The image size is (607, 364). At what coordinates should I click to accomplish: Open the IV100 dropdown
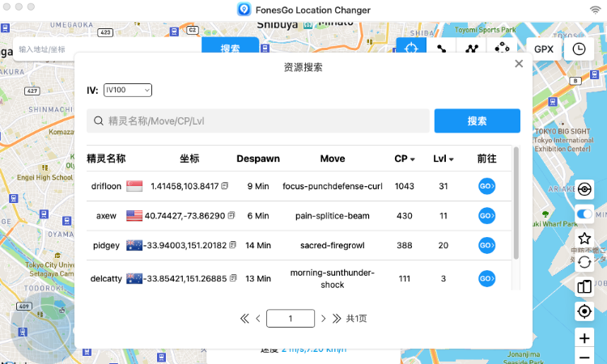pos(128,90)
